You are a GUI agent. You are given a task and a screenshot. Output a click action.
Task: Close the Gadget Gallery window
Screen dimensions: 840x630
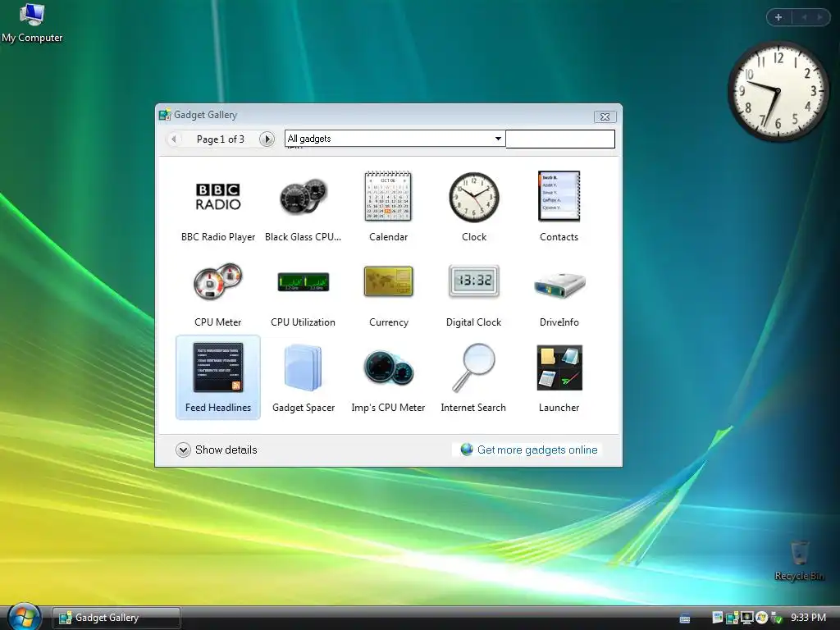(605, 116)
